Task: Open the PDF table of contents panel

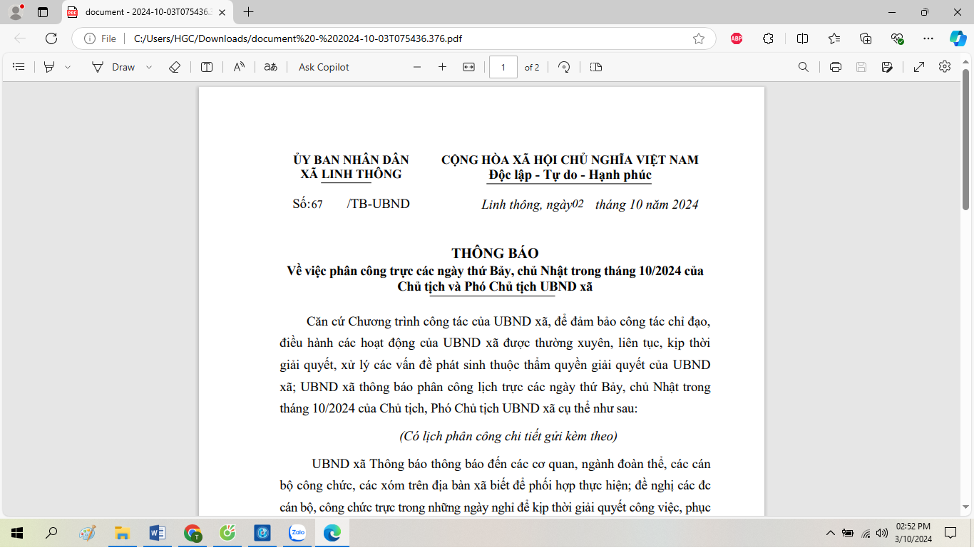Action: [x=19, y=67]
